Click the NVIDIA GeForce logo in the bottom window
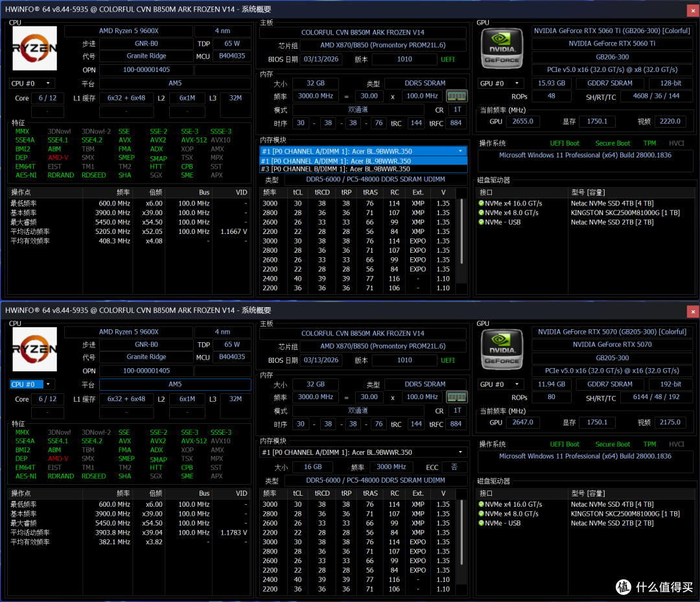Screen dimensions: 700x602 (x=502, y=350)
